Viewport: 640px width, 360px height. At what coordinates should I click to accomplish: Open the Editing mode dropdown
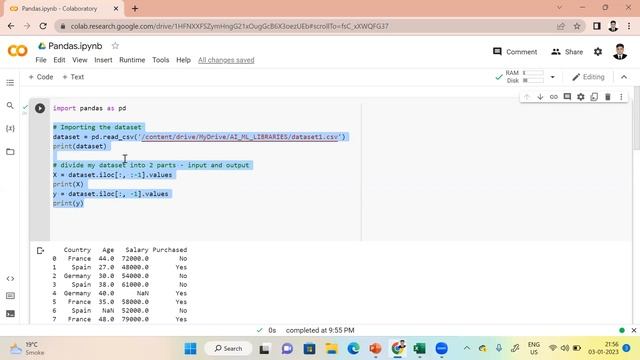click(x=588, y=77)
